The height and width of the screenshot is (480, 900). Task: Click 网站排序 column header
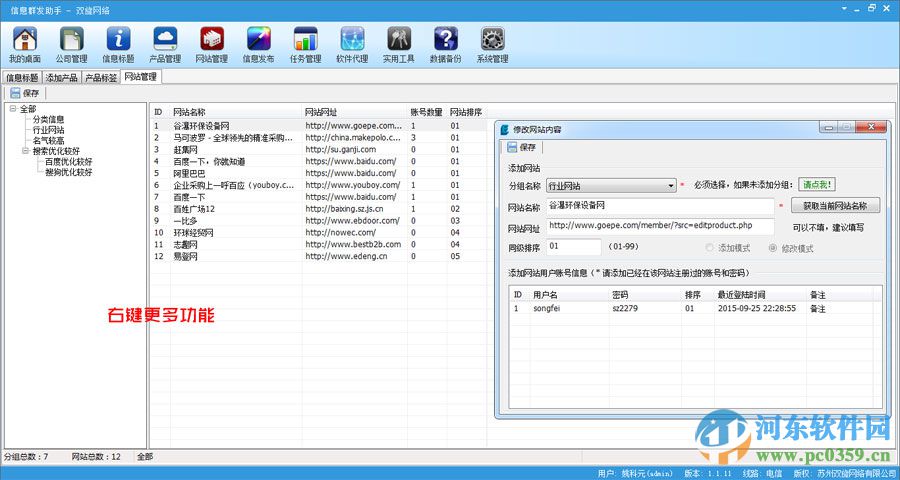click(466, 112)
